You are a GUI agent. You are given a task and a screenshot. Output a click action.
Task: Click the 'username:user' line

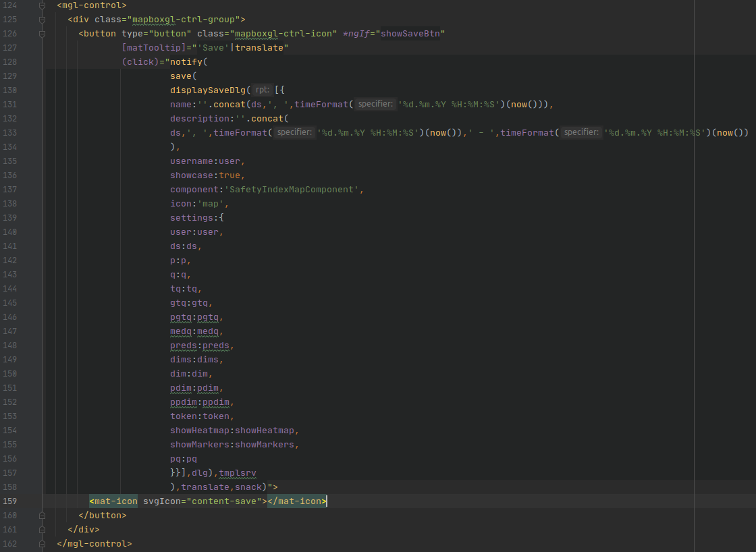pyautogui.click(x=208, y=161)
